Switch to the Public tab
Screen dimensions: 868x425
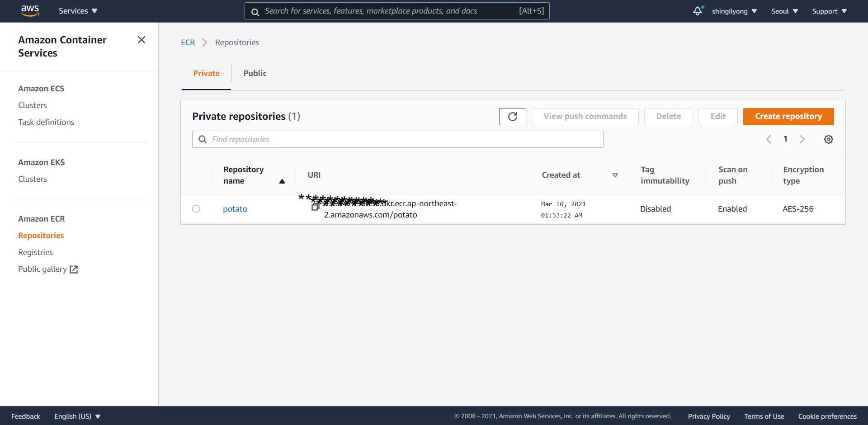click(x=255, y=73)
